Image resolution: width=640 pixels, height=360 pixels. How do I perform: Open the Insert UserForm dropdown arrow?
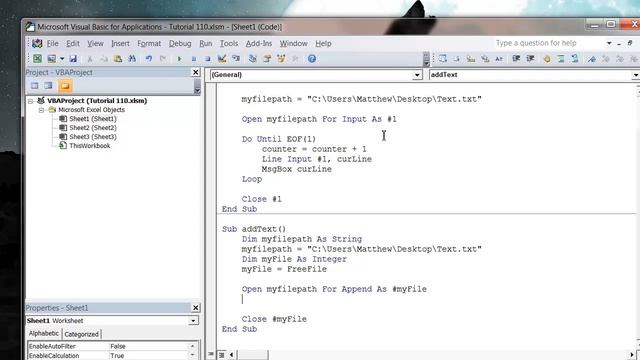(x=62, y=59)
